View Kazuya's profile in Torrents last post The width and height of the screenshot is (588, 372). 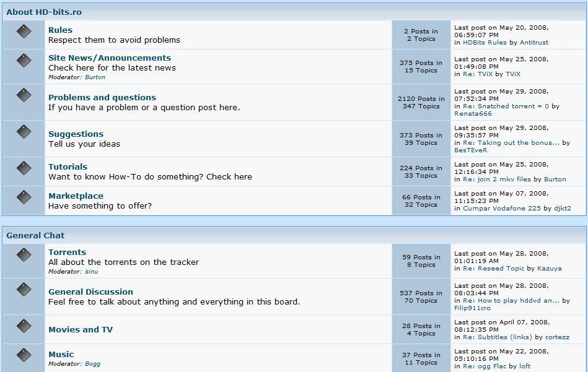point(549,269)
